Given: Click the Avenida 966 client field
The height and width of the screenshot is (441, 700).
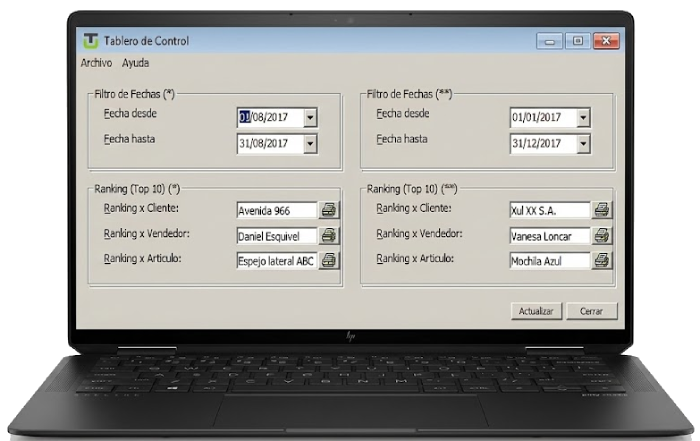Looking at the screenshot, I should coord(276,210).
